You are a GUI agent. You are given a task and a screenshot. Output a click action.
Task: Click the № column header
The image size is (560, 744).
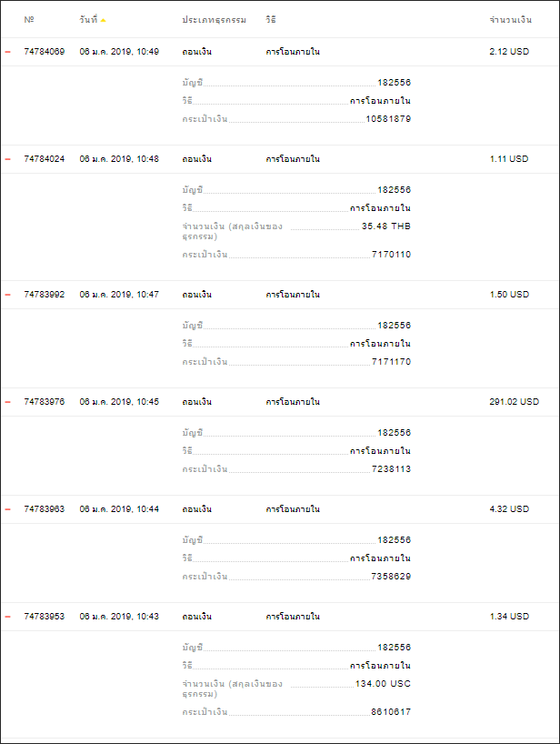pos(29,19)
